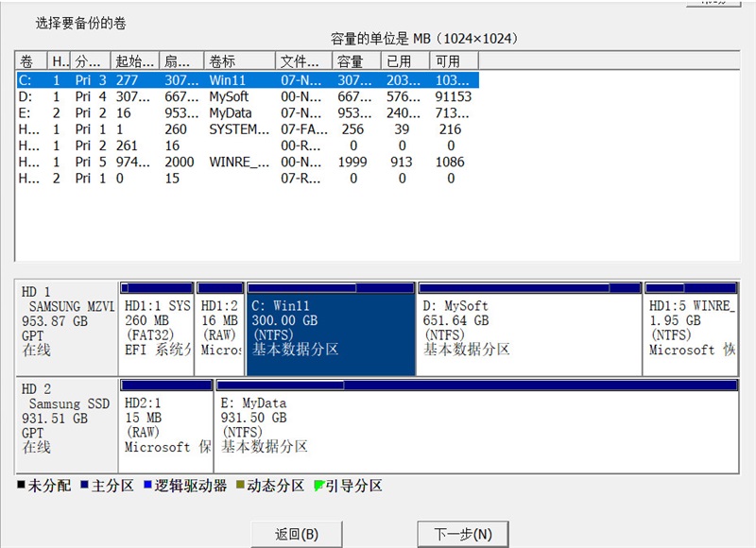
Task: Choose the D: MySoft 651.64 GB partition block
Action: (x=529, y=329)
